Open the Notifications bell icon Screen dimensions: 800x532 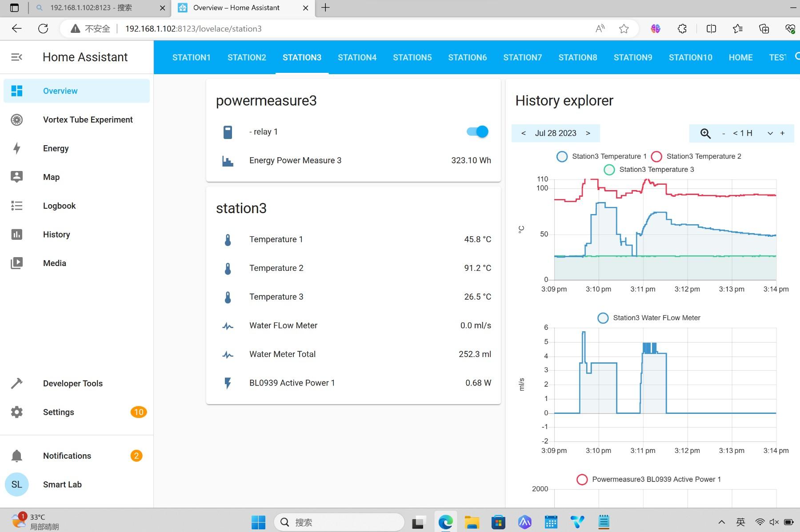pos(17,456)
